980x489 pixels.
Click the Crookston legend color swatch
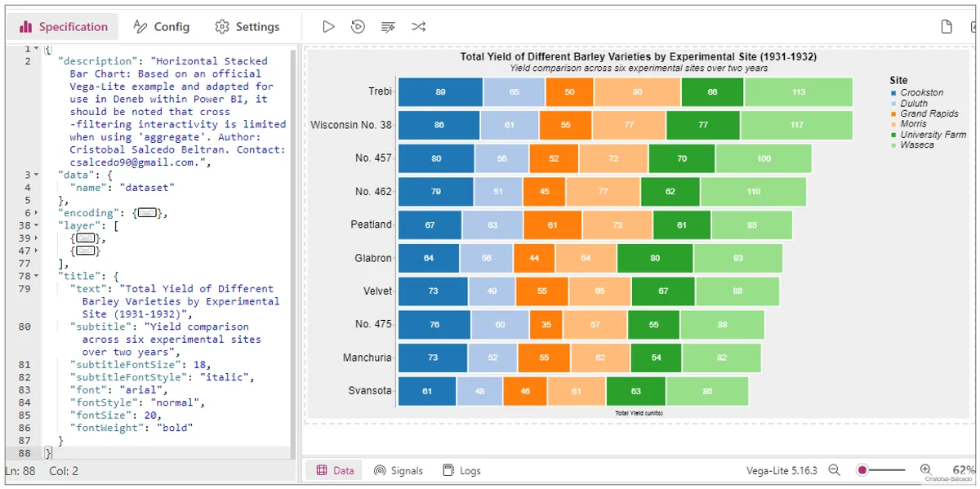pos(894,93)
